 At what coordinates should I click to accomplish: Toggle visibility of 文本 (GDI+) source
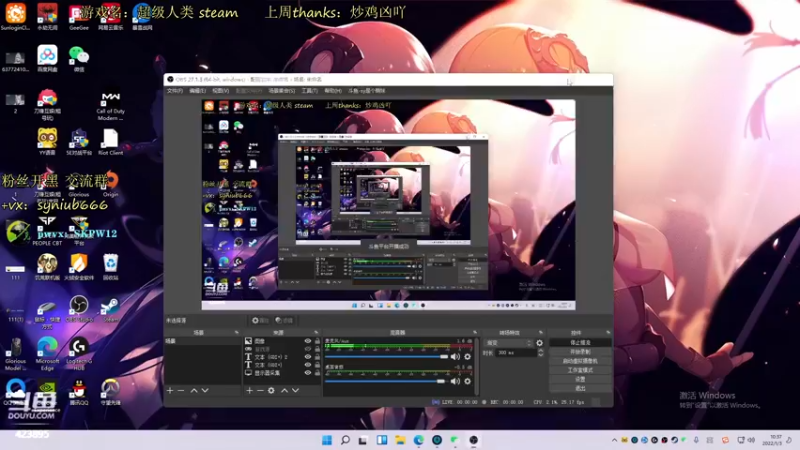(308, 365)
